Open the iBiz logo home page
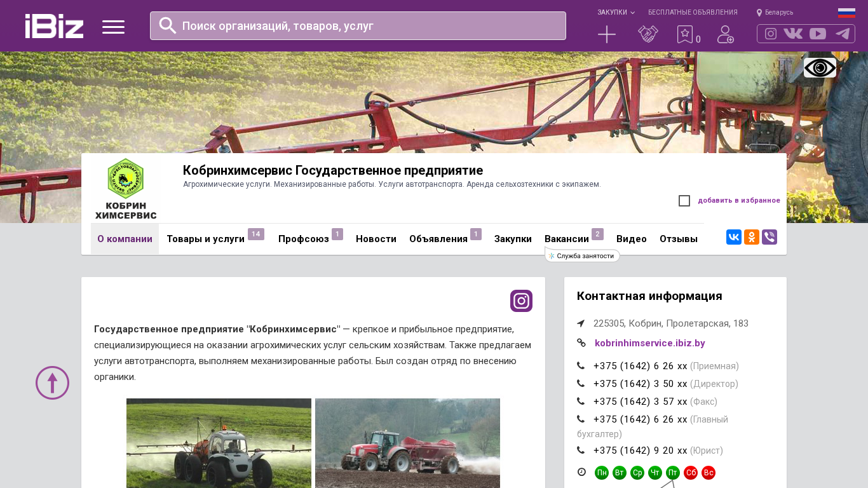This screenshot has height=488, width=868. tap(54, 26)
